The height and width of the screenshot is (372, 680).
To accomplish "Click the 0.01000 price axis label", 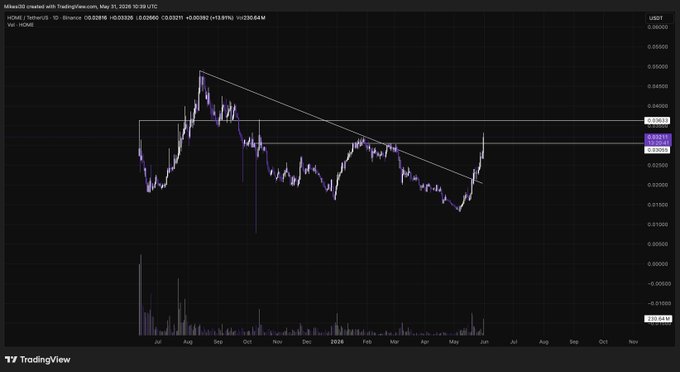I will [657, 225].
